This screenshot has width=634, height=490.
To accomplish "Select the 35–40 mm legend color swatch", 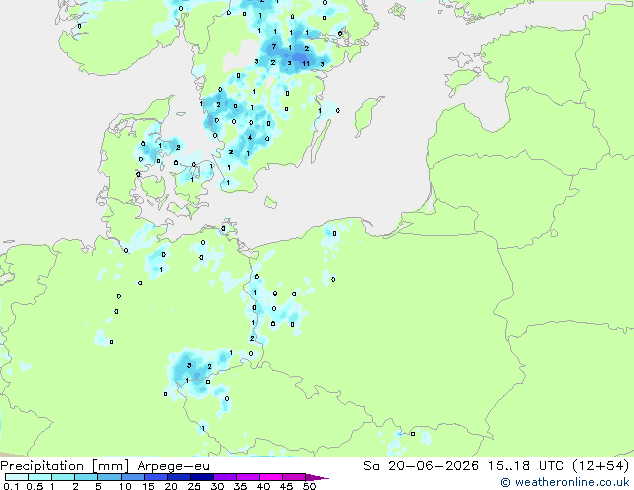I will point(248,477).
